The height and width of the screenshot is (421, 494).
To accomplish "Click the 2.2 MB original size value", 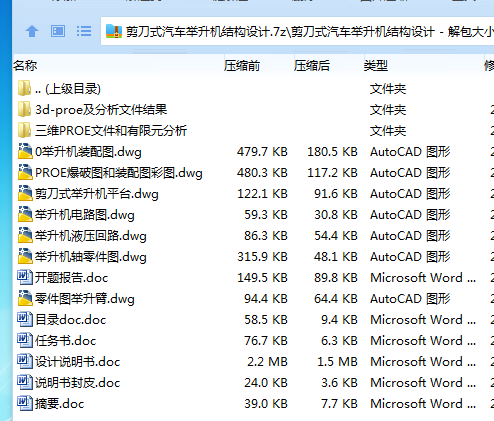I will point(267,362).
